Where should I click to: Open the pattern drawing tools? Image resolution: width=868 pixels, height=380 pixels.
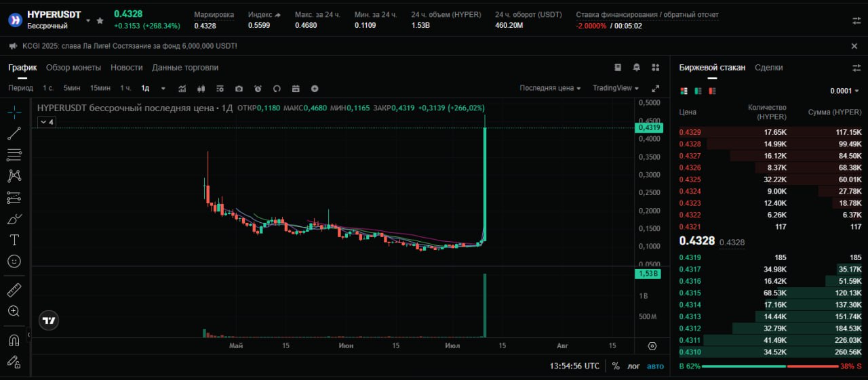click(14, 176)
